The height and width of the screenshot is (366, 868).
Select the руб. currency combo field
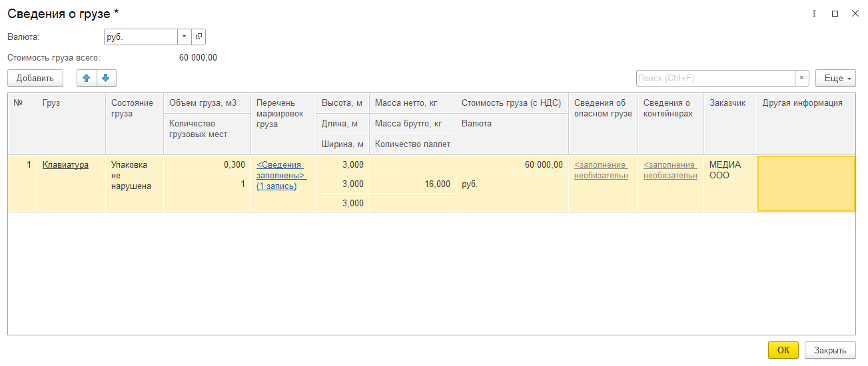tap(141, 37)
